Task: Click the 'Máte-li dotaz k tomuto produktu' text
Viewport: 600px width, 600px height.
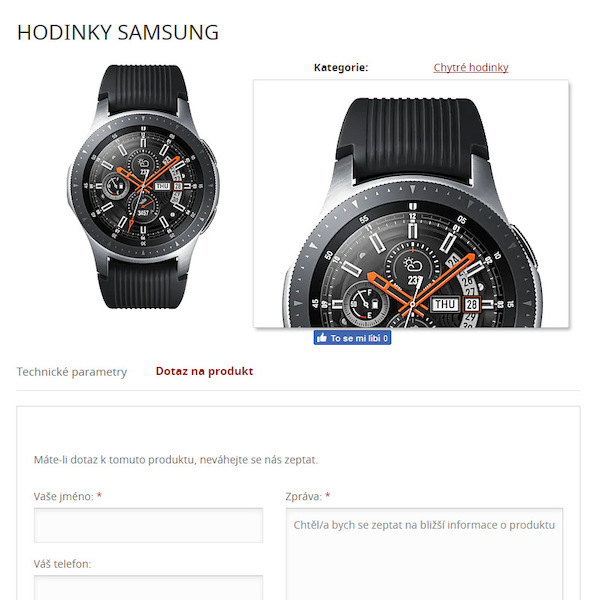Action: coord(176,460)
